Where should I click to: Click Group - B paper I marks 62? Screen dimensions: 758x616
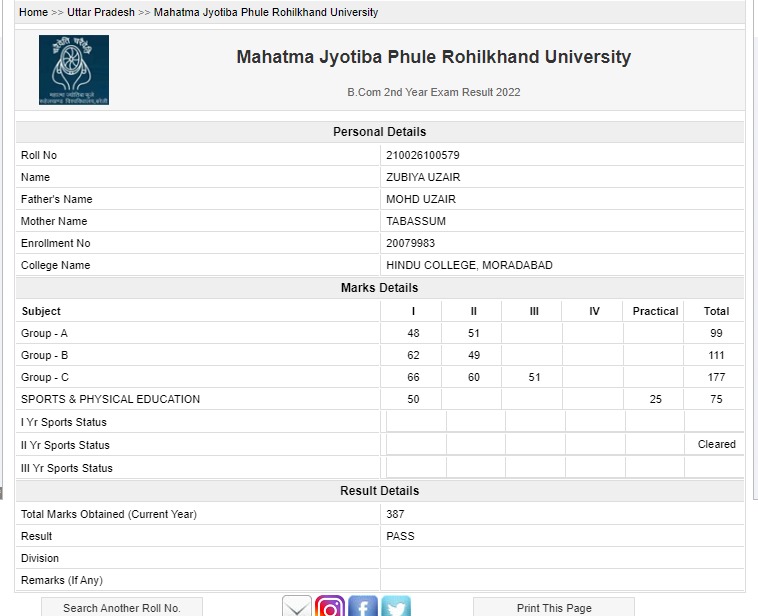tap(413, 355)
